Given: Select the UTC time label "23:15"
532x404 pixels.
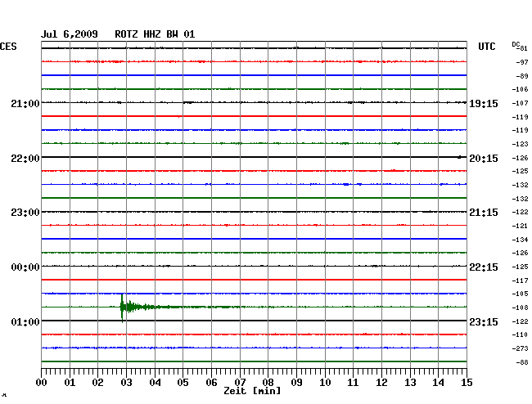Looking at the screenshot, I should 484,321.
